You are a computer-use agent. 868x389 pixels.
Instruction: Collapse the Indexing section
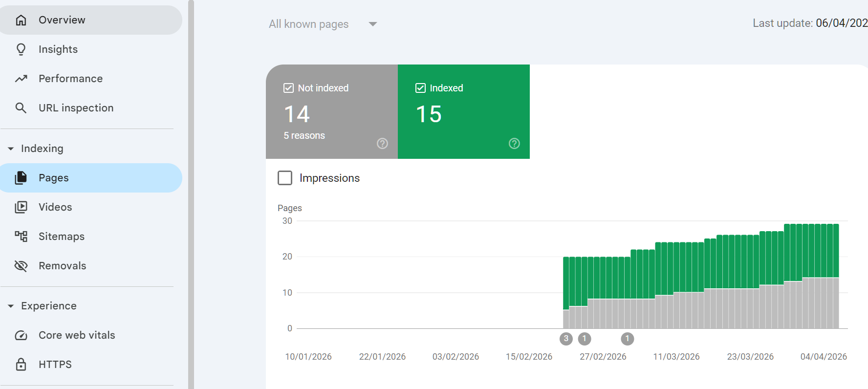tap(11, 149)
